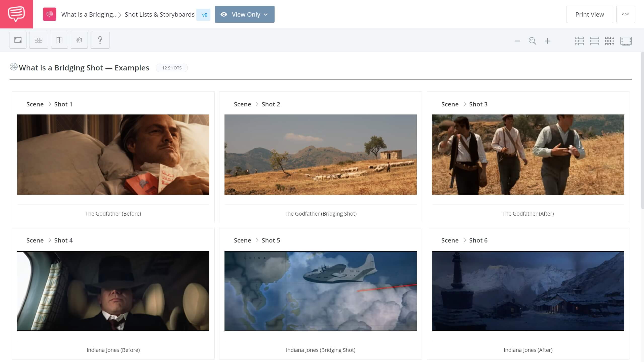The height and width of the screenshot is (362, 644).
Task: Click the 'Shot 6' label
Action: (x=478, y=240)
